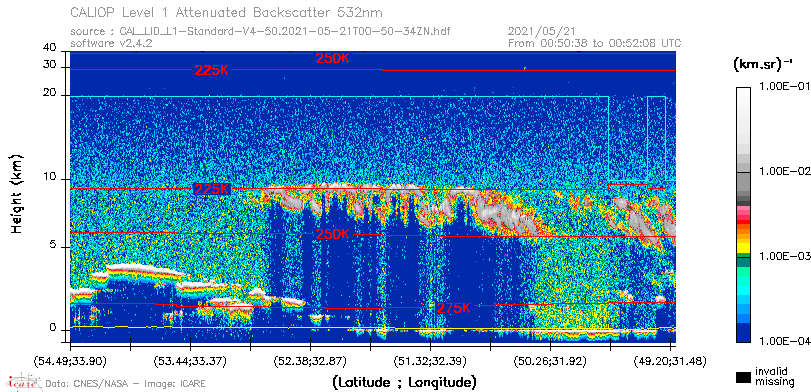Click the black invalid/missing legend swatch

(x=743, y=377)
